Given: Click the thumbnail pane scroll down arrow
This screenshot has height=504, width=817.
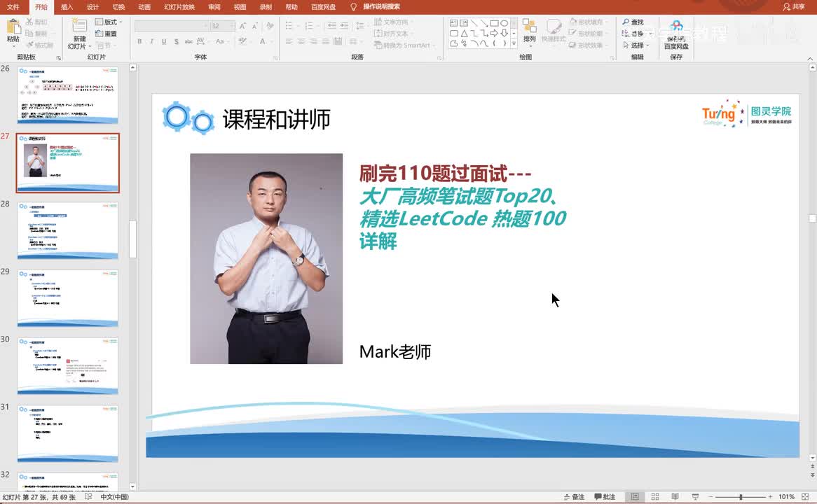Looking at the screenshot, I should point(132,486).
